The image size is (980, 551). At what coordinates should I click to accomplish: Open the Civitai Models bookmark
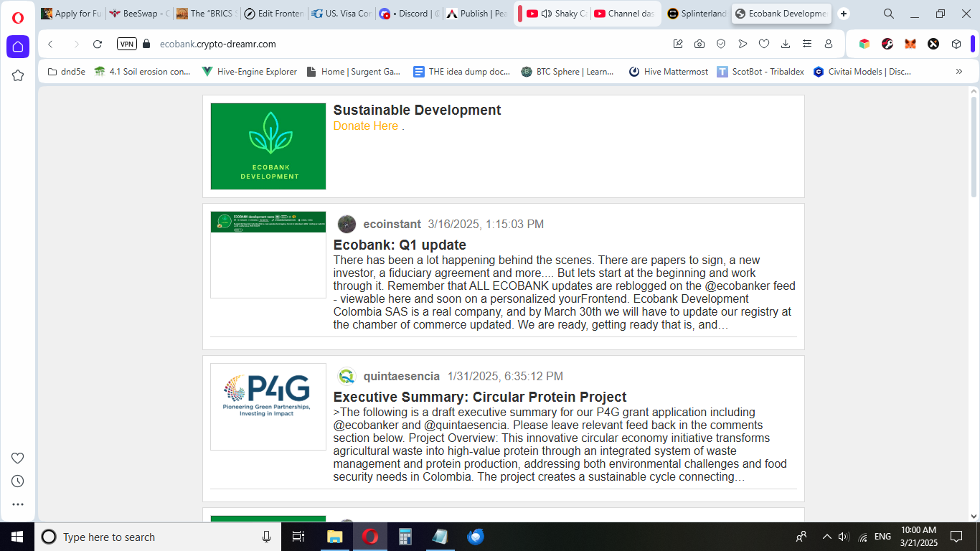tap(862, 72)
